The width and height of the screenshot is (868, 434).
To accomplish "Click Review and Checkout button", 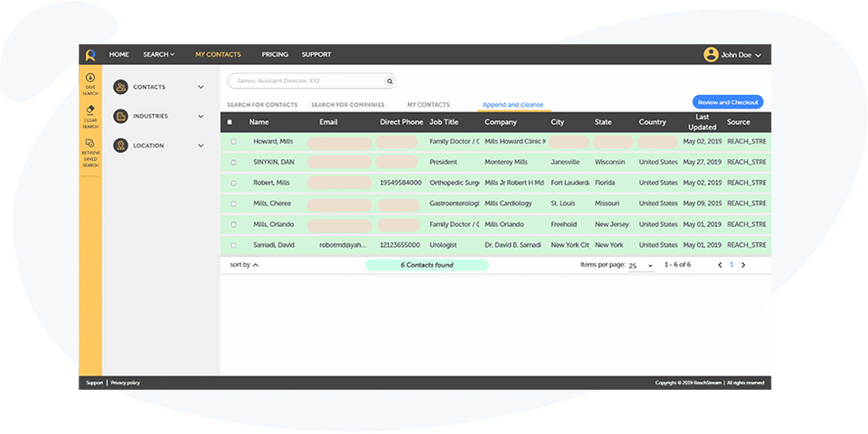I will coord(728,102).
